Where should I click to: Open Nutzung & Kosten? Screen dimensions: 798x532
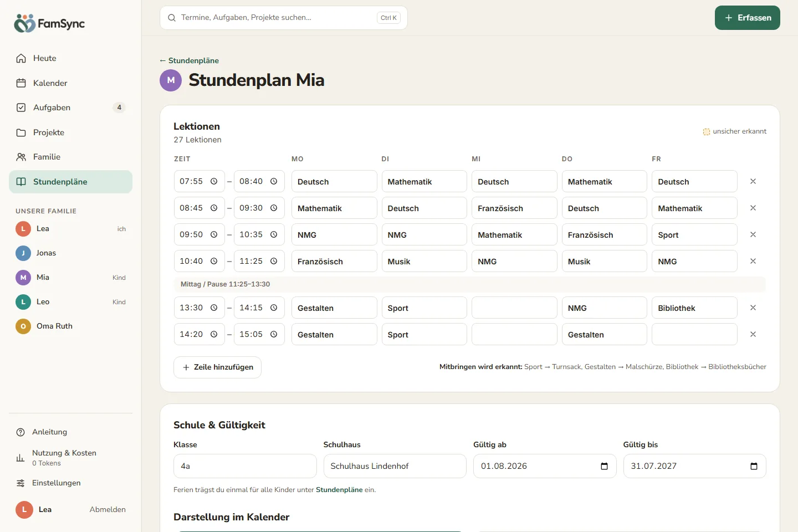coord(70,458)
